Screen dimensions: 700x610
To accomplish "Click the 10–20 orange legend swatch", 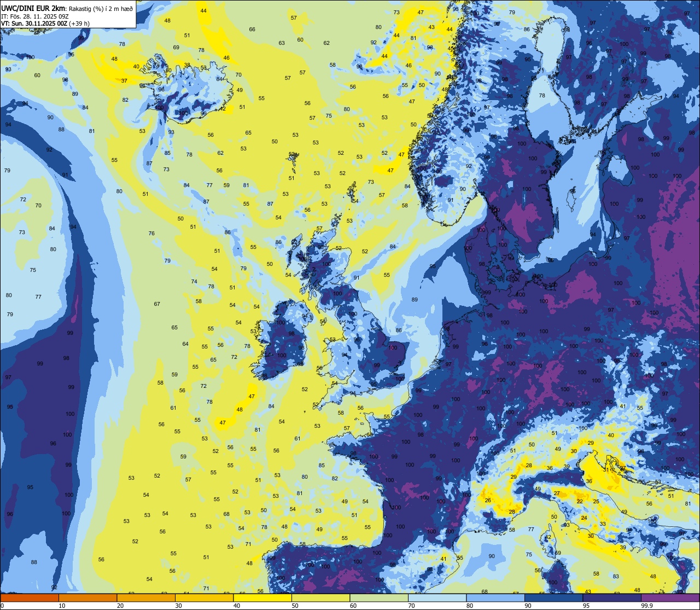I will tap(87, 597).
